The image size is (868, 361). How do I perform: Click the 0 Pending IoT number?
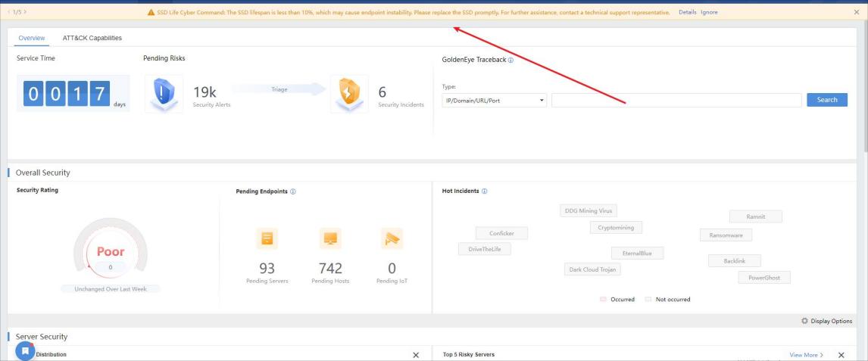(392, 269)
